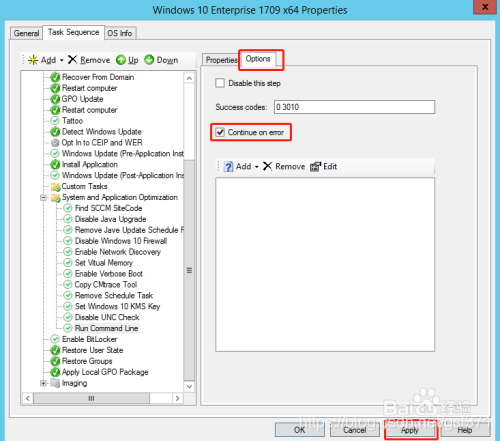Click the Success codes input field
The image size is (500, 441).
tap(355, 107)
